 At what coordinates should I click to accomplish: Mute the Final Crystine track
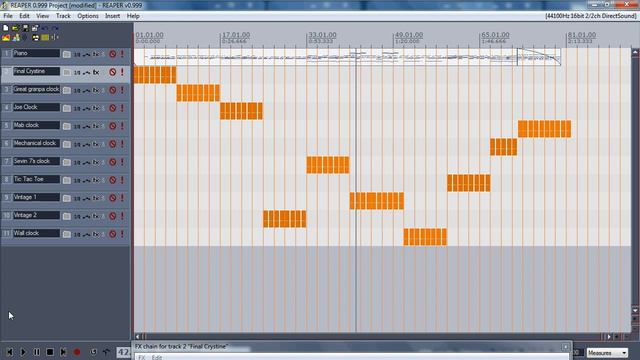point(113,72)
